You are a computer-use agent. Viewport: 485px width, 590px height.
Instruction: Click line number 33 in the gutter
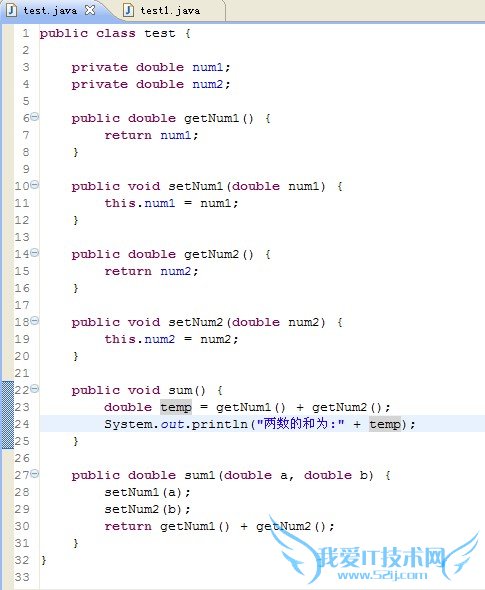(22, 577)
